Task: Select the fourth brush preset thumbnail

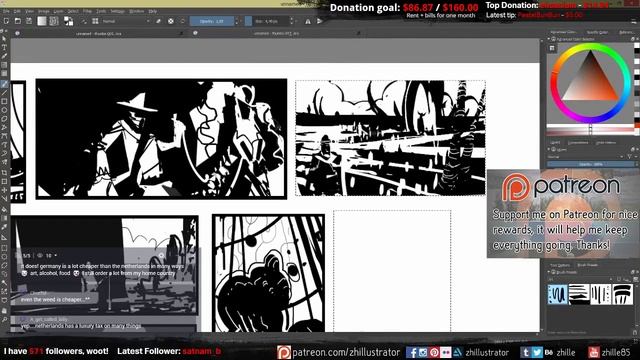Action: click(622, 294)
